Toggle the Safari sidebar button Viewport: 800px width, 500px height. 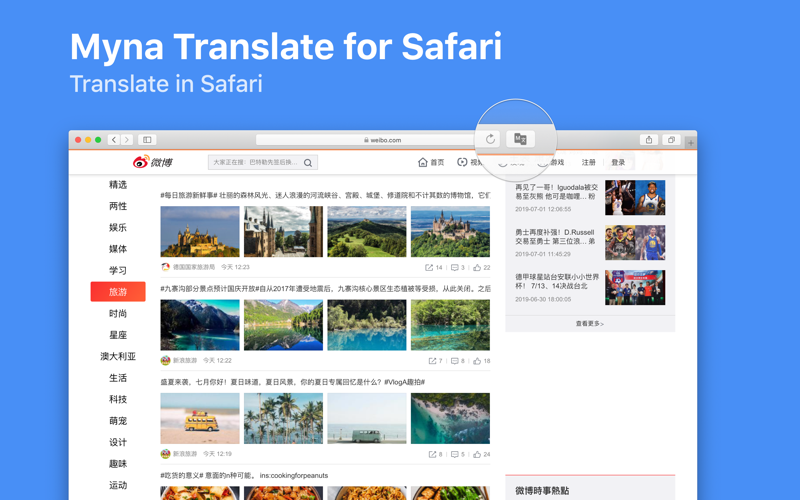pyautogui.click(x=147, y=140)
